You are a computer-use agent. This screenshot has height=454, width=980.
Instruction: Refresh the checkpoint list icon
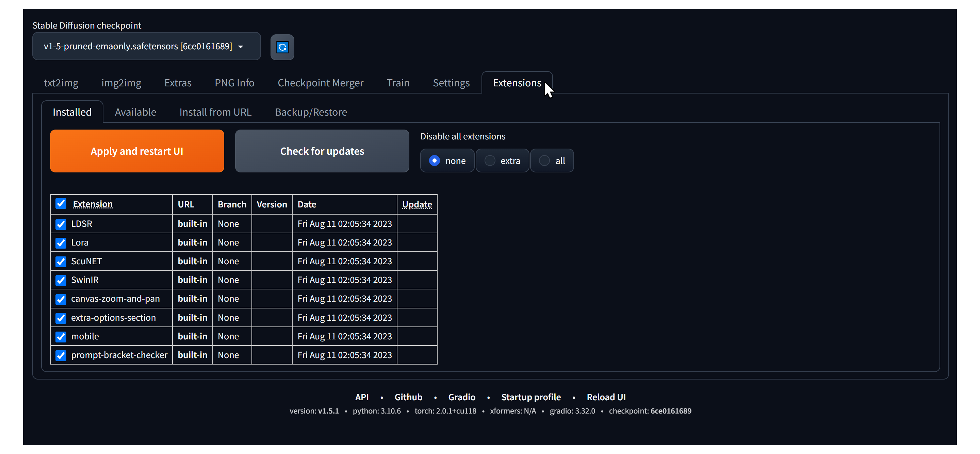pos(282,47)
